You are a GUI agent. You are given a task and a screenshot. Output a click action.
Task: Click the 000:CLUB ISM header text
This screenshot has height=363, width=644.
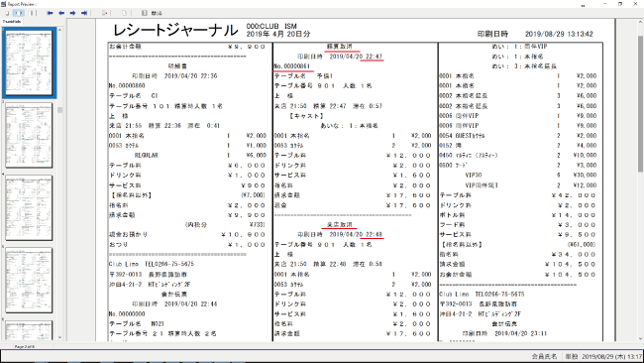[x=271, y=26]
